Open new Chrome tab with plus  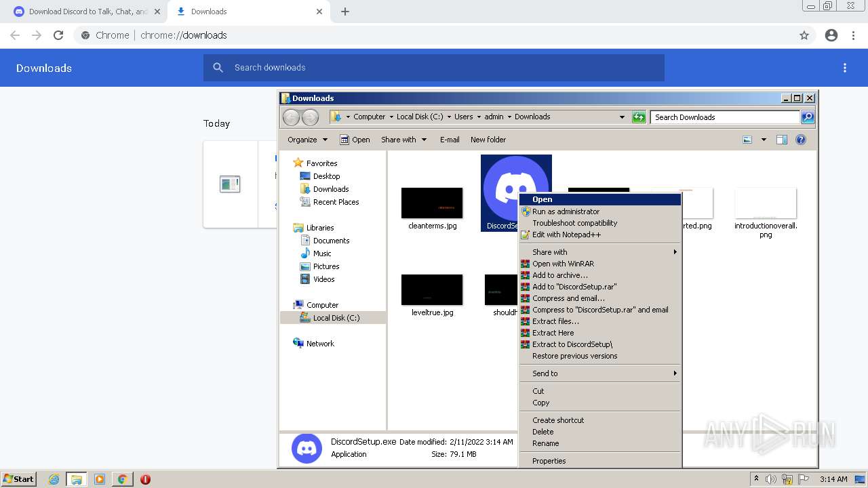click(345, 12)
